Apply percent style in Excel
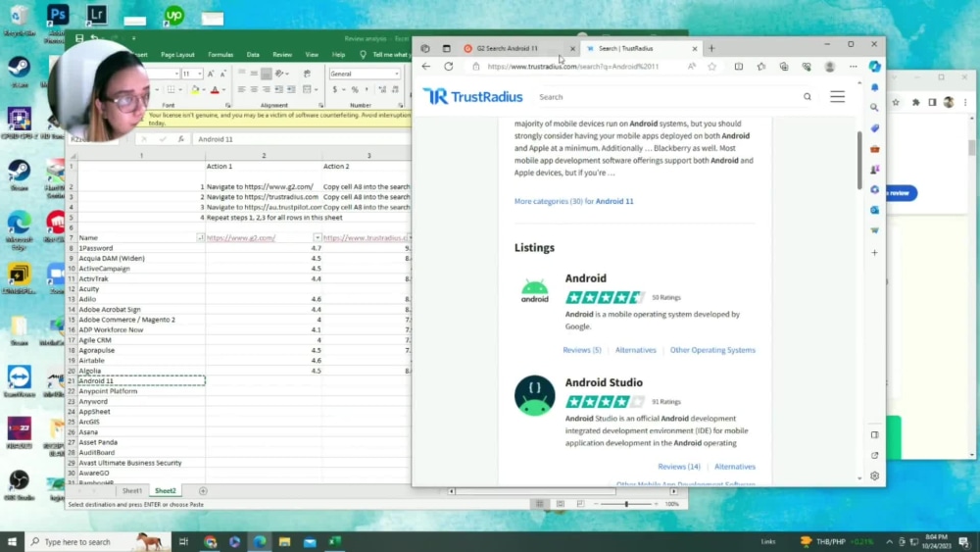This screenshot has width=980, height=552. 355,90
